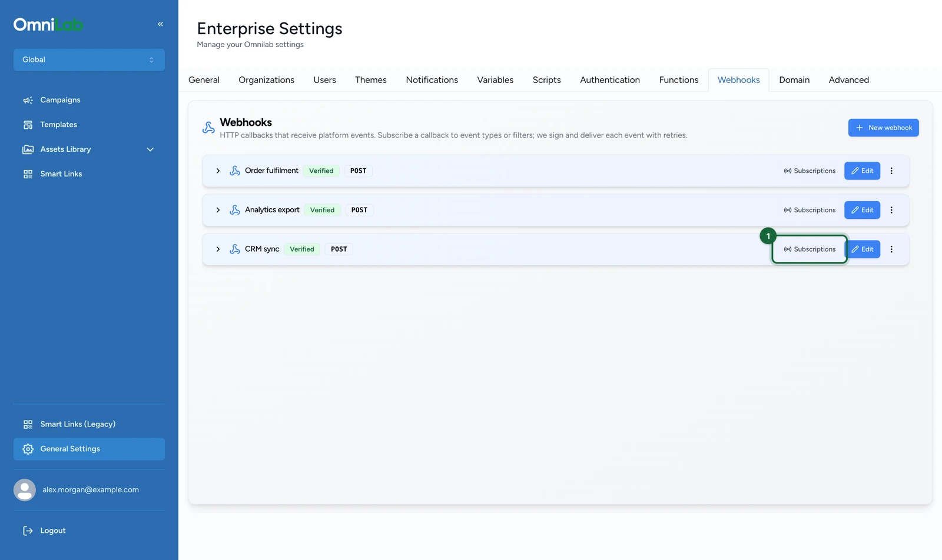
Task: Open more options for Analytics export
Action: (x=891, y=210)
